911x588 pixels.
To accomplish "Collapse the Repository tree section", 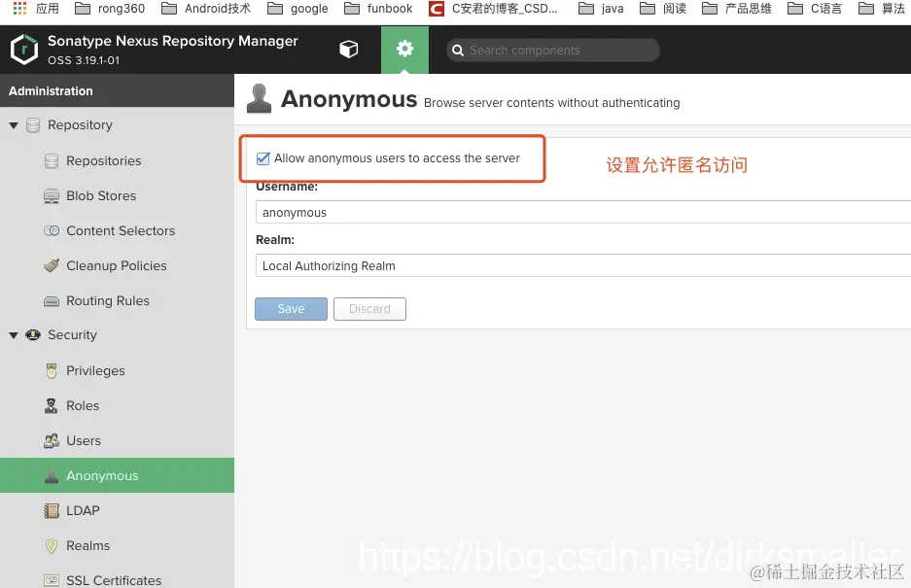I will click(14, 125).
